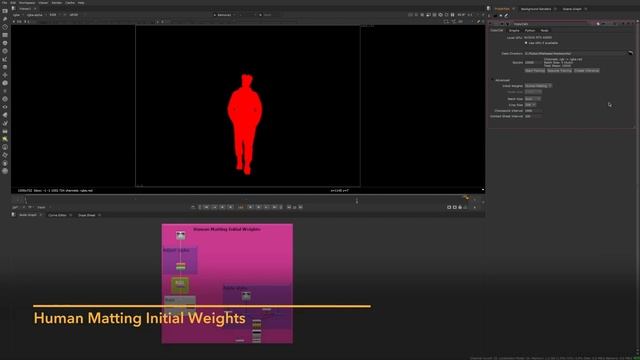
Task: Click the Human Matting Initial Weights backdrop title
Action: coord(227,229)
